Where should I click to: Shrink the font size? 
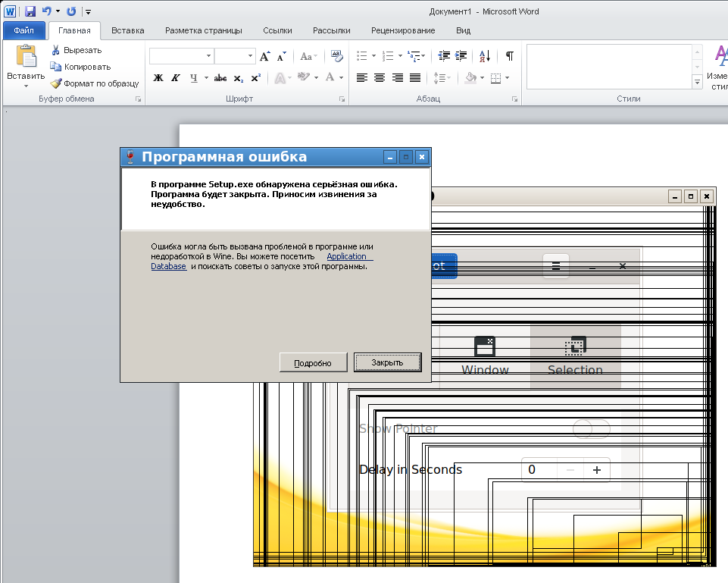(281, 56)
